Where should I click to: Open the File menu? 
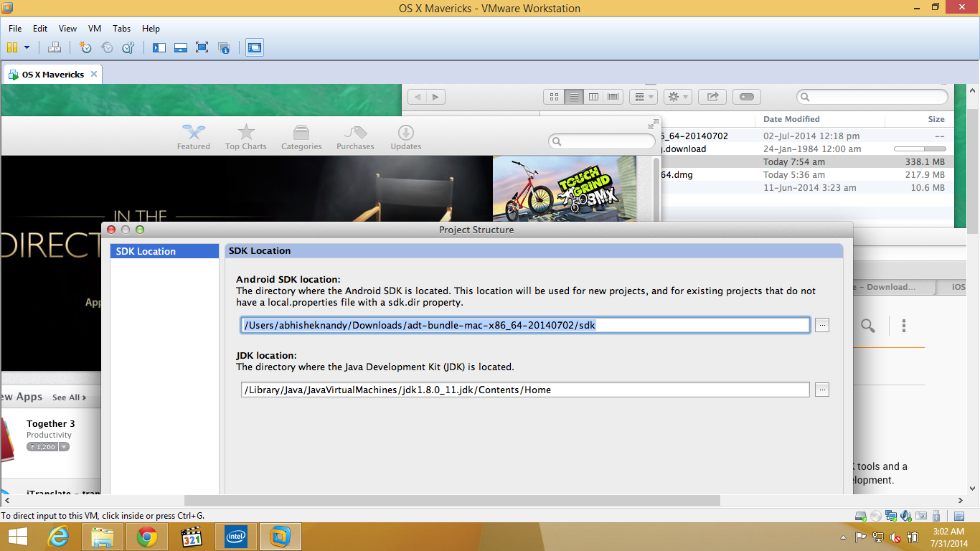15,29
